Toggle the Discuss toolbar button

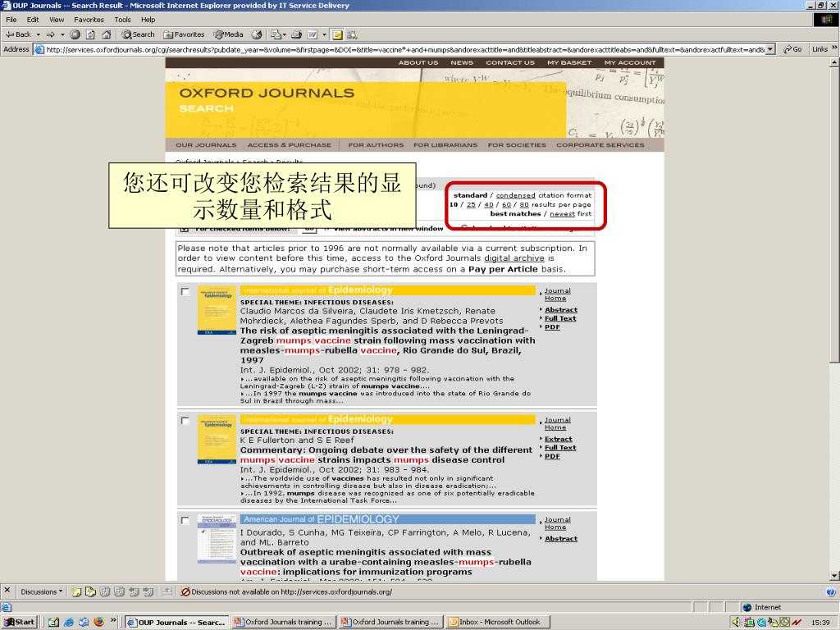(337, 34)
